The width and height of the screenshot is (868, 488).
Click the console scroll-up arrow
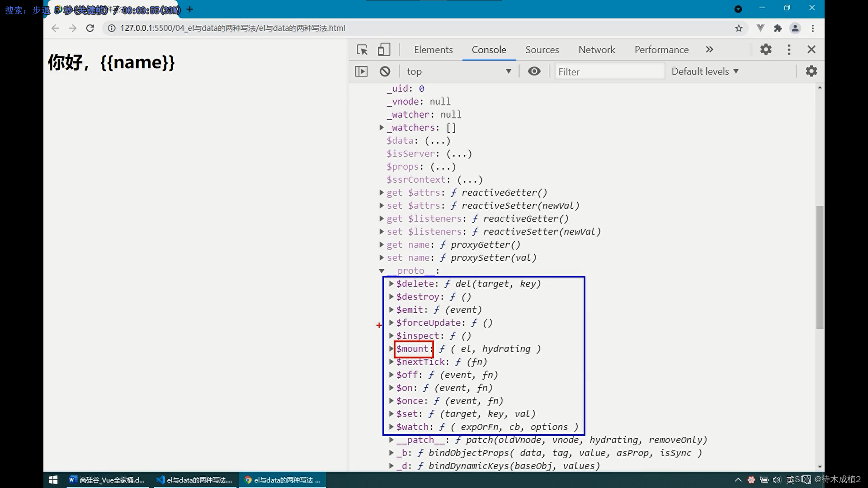(x=820, y=87)
